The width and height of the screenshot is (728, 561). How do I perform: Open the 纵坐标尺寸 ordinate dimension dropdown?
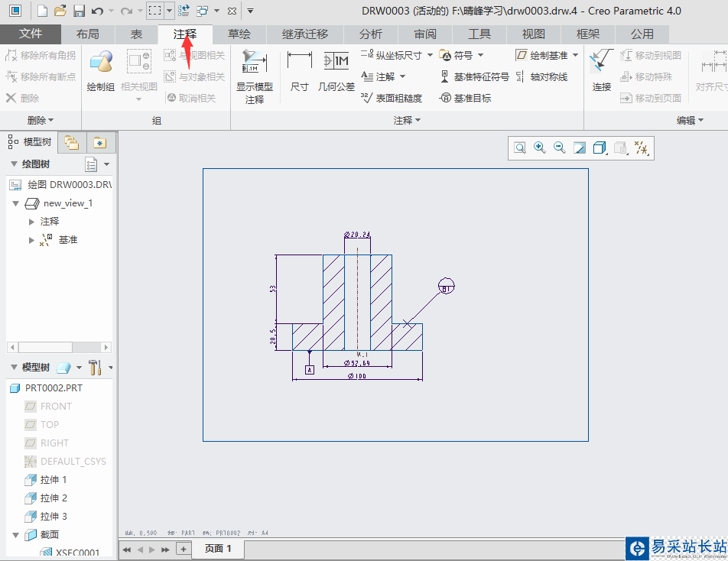(x=428, y=55)
